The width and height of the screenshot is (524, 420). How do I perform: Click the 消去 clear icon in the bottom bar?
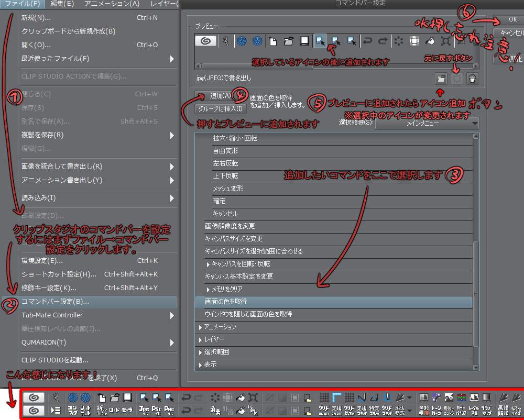tap(215, 411)
